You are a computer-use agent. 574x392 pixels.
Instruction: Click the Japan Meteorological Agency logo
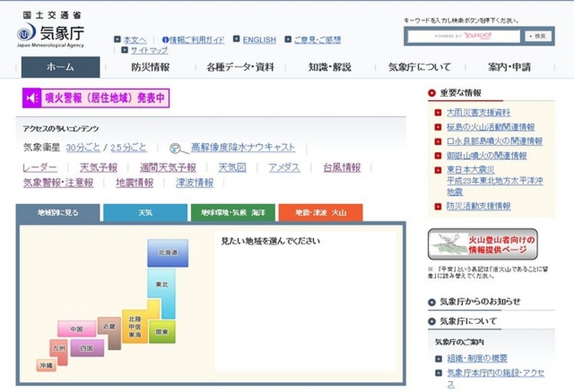pyautogui.click(x=50, y=31)
